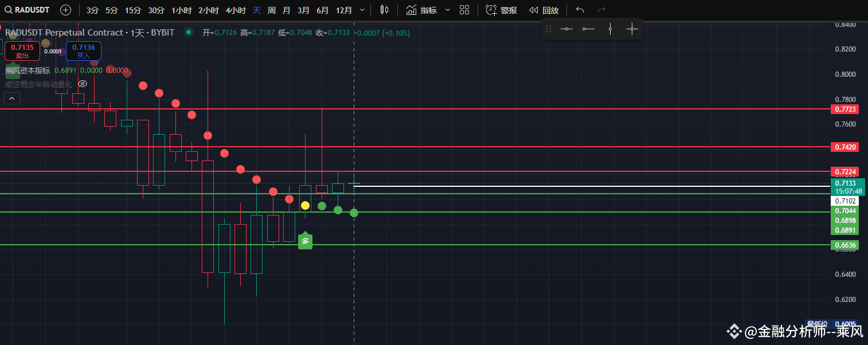Click the 0.7135 卖出 sell button
The height and width of the screenshot is (345, 868).
tap(22, 51)
